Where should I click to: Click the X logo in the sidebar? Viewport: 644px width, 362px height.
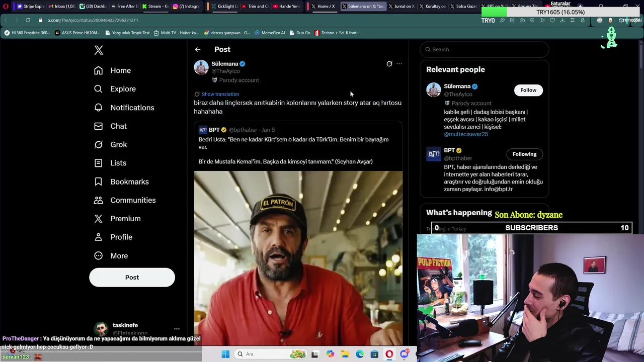99,50
